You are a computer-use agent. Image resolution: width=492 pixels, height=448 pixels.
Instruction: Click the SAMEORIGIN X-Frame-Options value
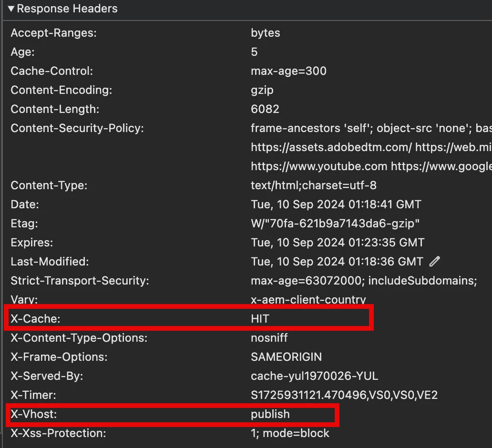[x=286, y=357]
